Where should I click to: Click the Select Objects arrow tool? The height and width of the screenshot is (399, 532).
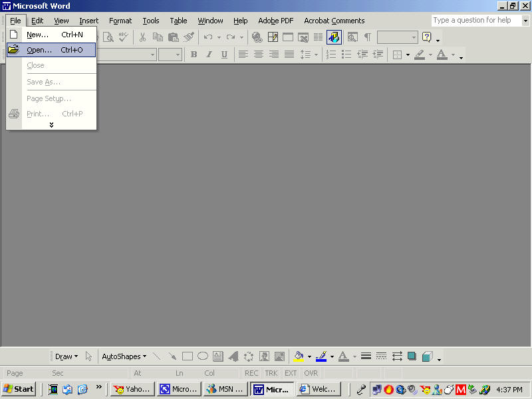point(88,356)
